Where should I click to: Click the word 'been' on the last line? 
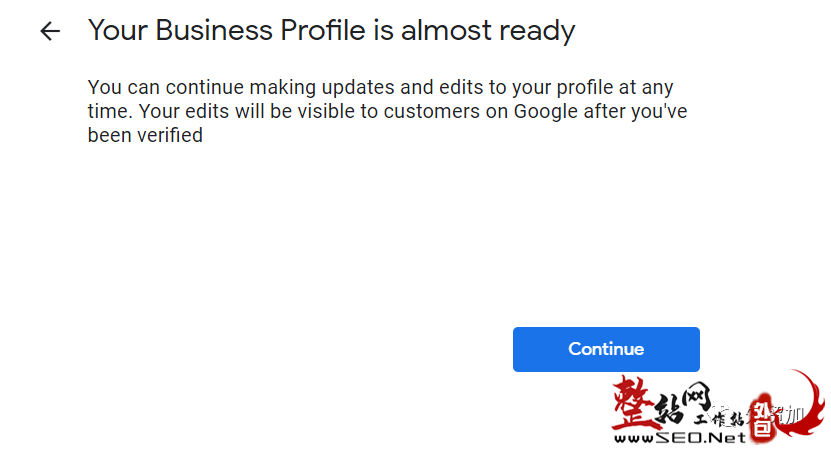tap(110, 135)
